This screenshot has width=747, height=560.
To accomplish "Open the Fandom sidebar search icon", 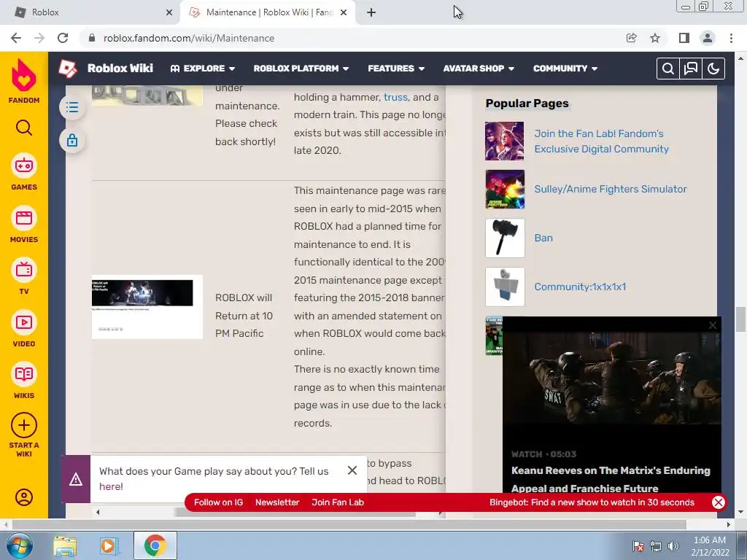I will (24, 128).
